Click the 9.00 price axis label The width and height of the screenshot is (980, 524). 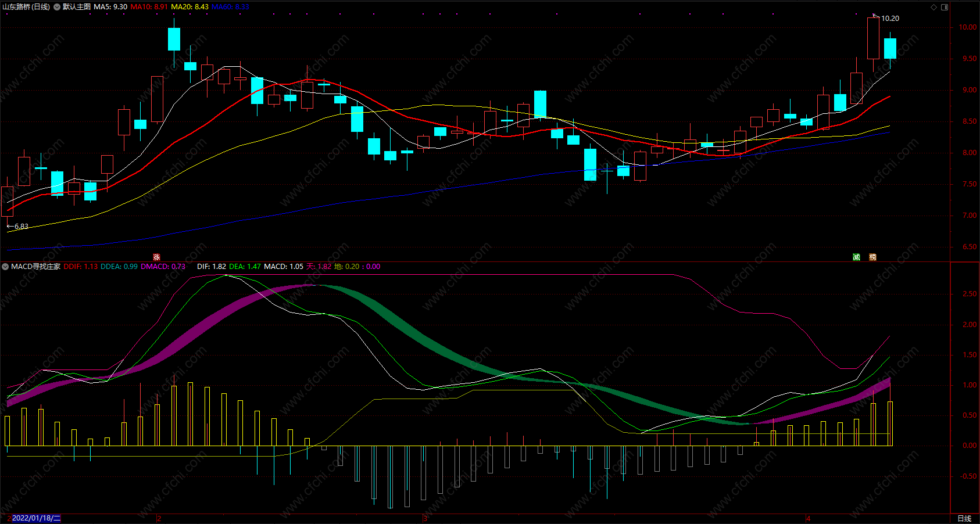[970, 90]
